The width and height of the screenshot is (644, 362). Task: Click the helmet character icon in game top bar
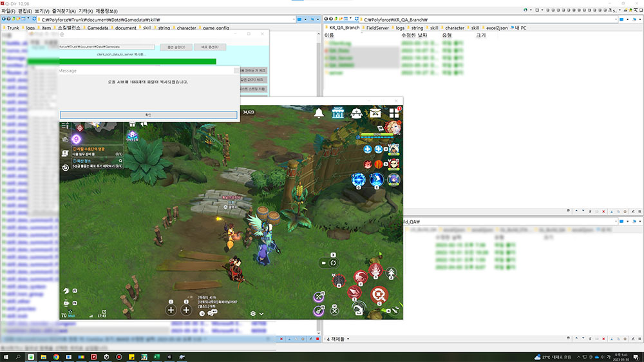pos(356,113)
